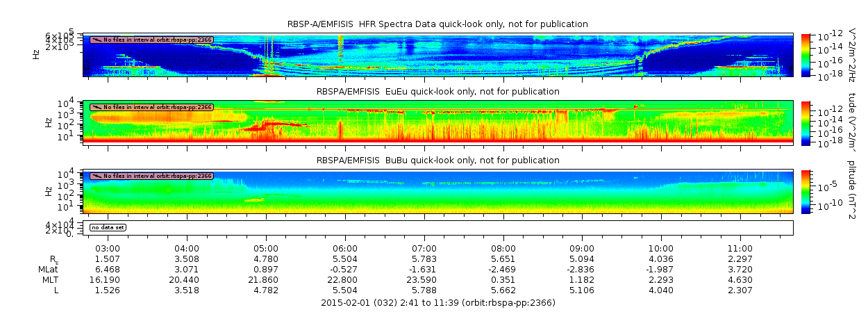
Task: Click the 09:00 time axis label
Action: click(582, 249)
